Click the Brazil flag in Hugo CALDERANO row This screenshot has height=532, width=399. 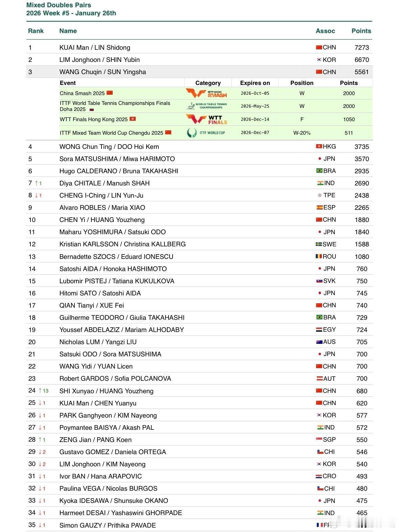click(319, 171)
